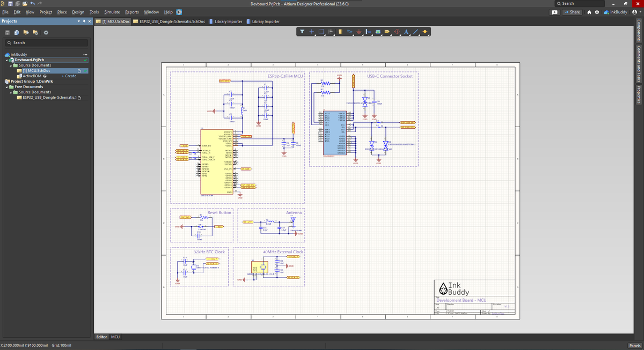Open the align objects tool
This screenshot has height=350, width=644.
pyautogui.click(x=331, y=32)
